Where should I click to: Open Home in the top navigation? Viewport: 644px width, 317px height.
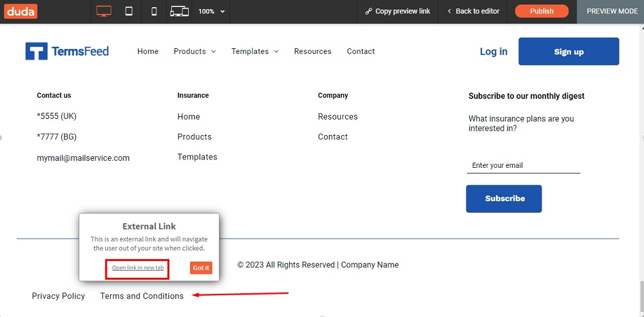pyautogui.click(x=148, y=51)
